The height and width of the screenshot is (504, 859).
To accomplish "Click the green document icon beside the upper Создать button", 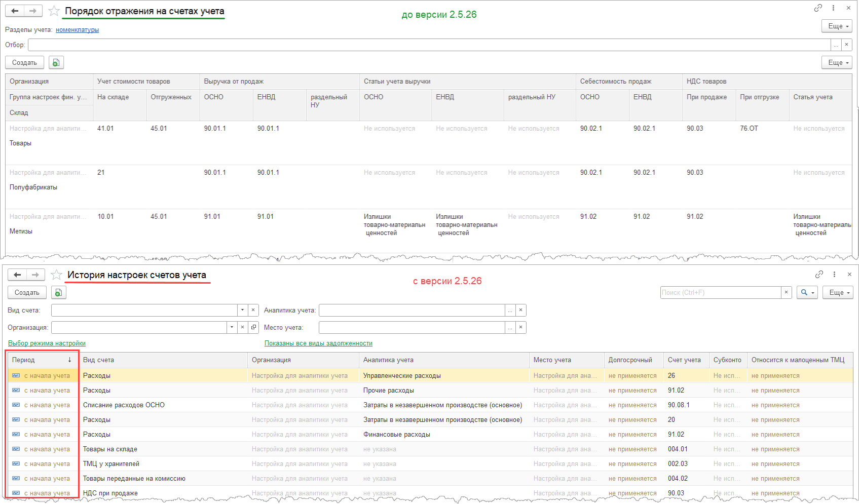I will pyautogui.click(x=56, y=63).
